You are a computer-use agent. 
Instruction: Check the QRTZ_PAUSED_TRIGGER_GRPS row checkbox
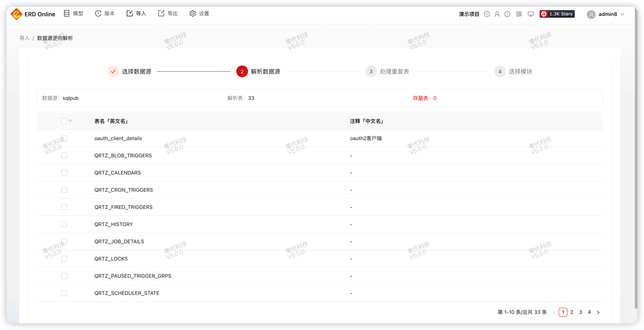[64, 276]
